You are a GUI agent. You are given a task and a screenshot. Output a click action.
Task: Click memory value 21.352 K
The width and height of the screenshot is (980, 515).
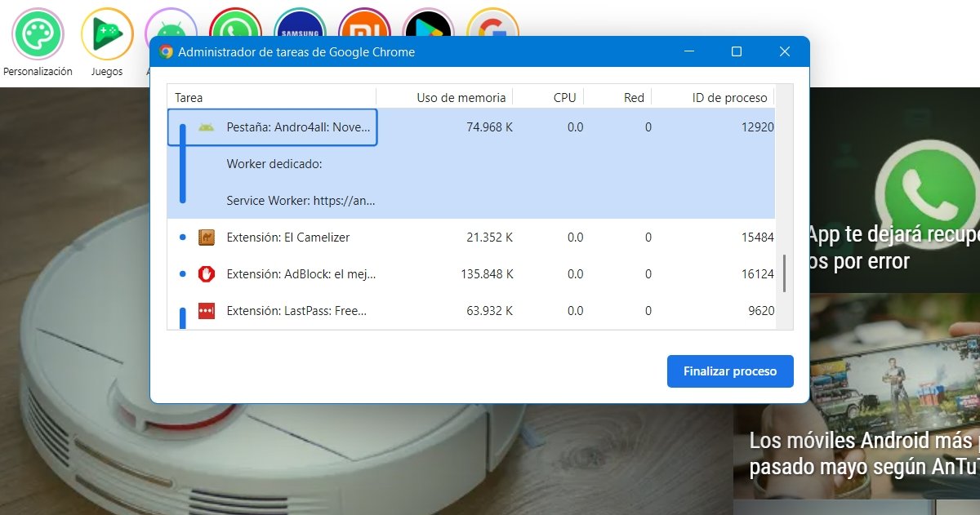pyautogui.click(x=490, y=238)
